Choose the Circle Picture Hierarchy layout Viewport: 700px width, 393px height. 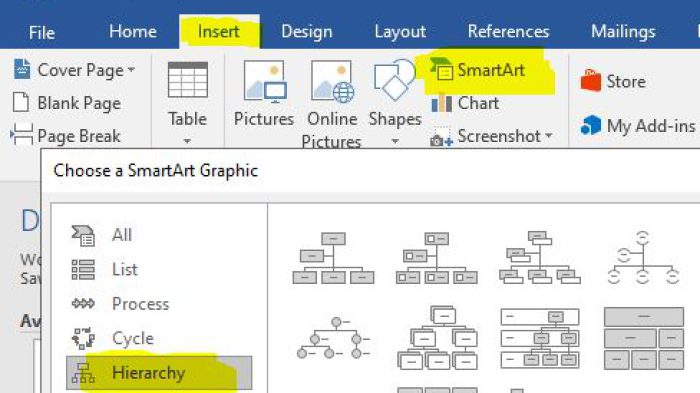coord(333,338)
